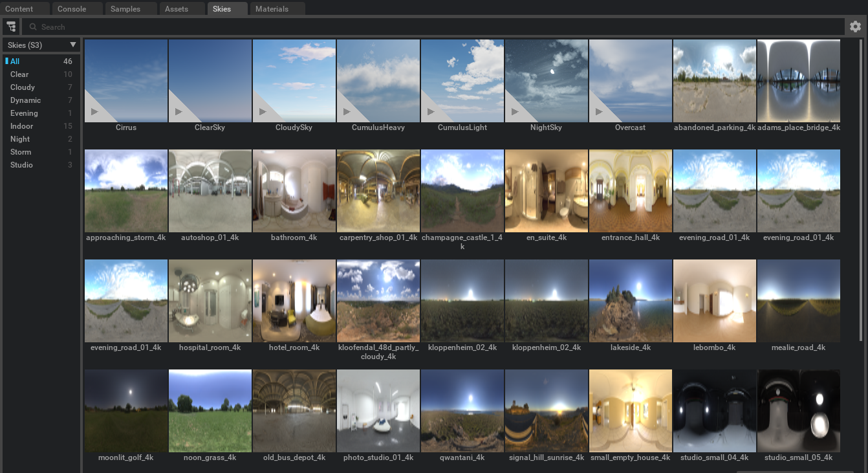Screen dimensions: 868x473
Task: Open the Skies (S3) collection dropdown
Action: pyautogui.click(x=41, y=45)
